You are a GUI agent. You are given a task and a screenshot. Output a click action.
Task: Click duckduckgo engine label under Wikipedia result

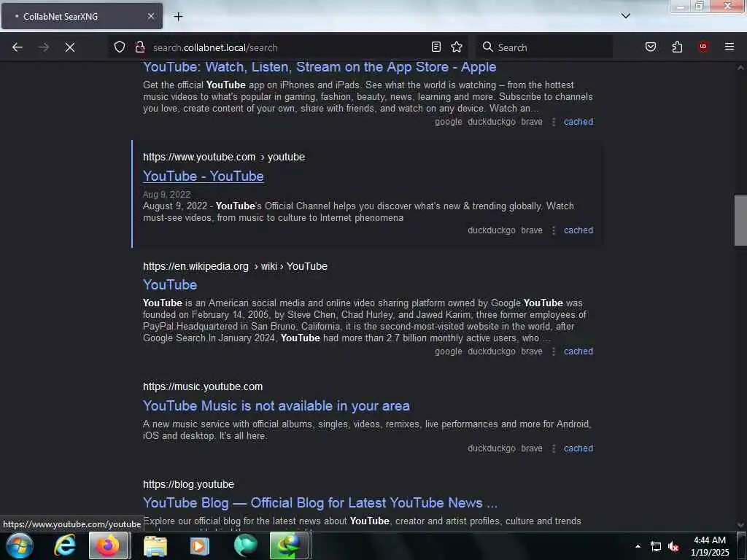click(492, 351)
